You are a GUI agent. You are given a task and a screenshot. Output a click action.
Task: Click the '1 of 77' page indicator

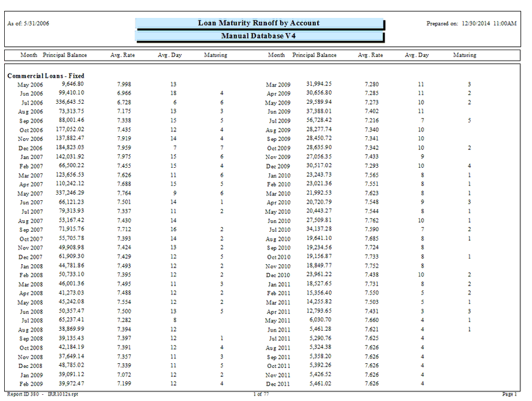261,395
